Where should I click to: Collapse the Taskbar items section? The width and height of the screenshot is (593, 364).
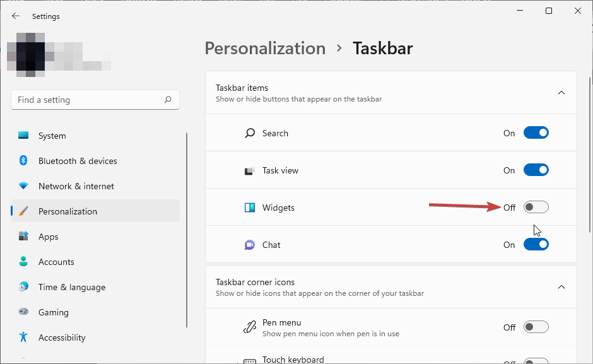[x=561, y=93]
